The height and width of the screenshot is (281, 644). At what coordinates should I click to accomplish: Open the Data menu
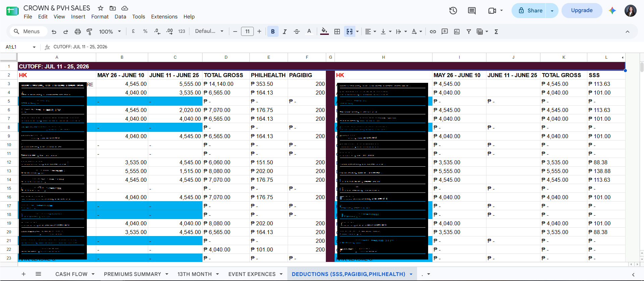120,17
